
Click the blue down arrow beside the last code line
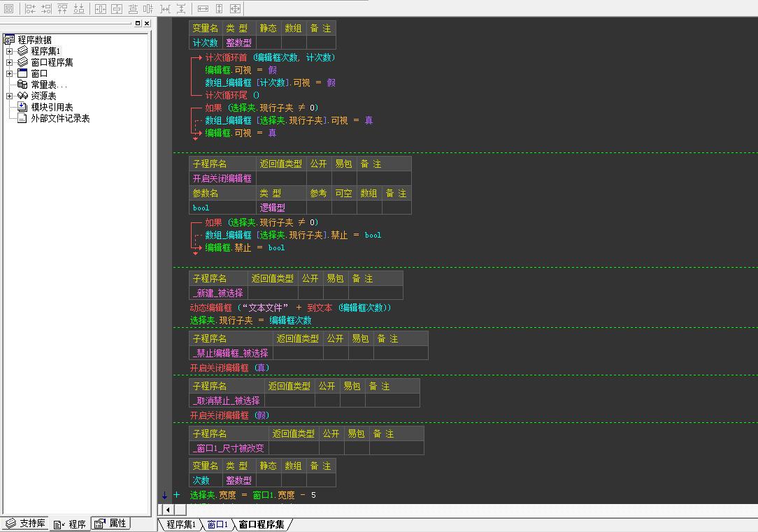coord(164,495)
